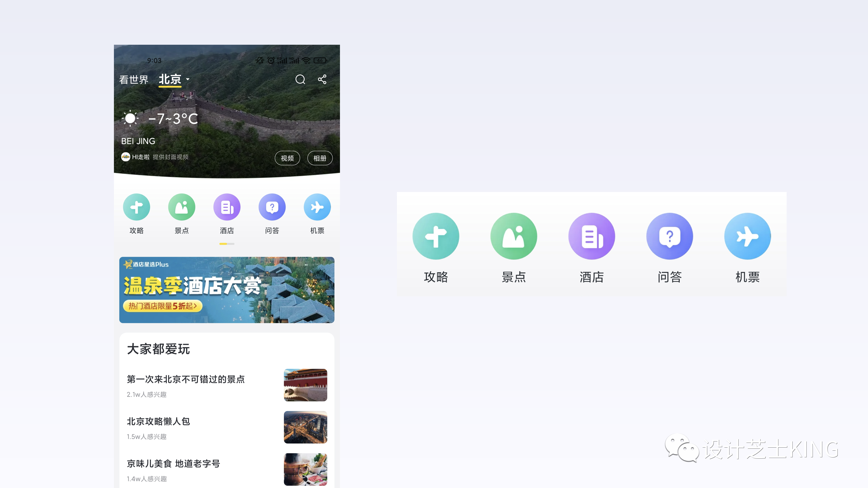Click the enlarged 机票 airplane icon
Viewport: 868px width, 488px height.
747,236
